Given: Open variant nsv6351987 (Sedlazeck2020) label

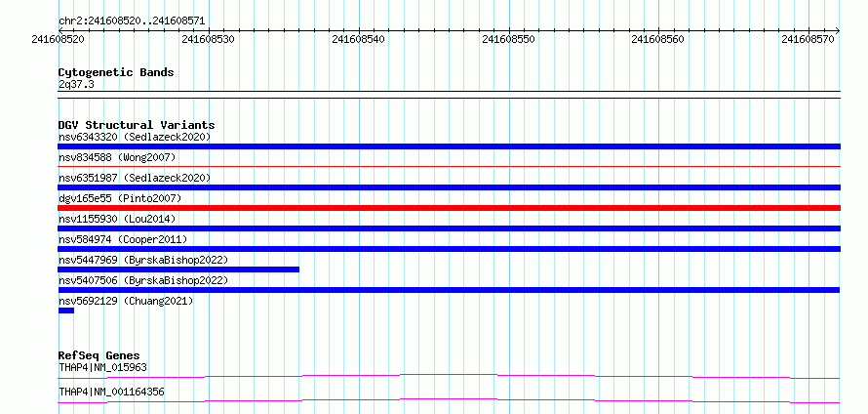Looking at the screenshot, I should pyautogui.click(x=135, y=178).
